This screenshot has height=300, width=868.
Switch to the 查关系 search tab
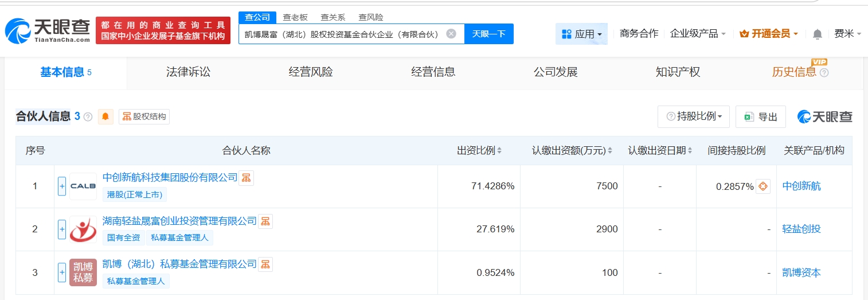coord(333,17)
